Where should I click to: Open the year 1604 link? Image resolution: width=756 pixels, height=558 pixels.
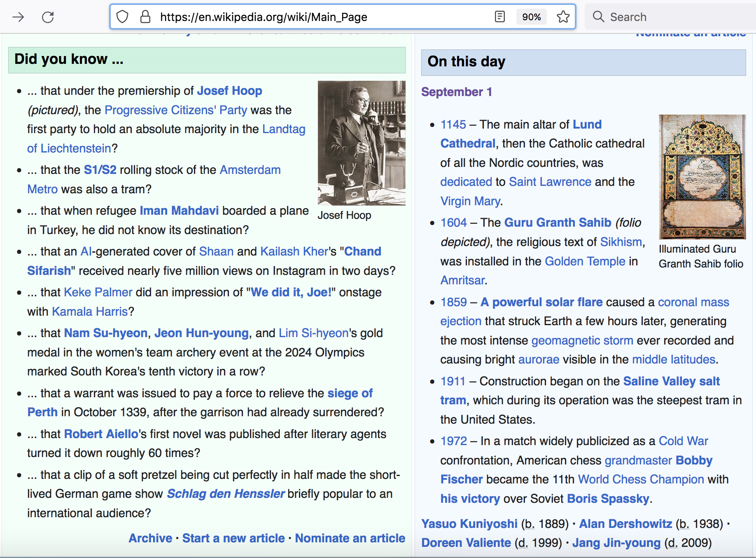(x=453, y=223)
